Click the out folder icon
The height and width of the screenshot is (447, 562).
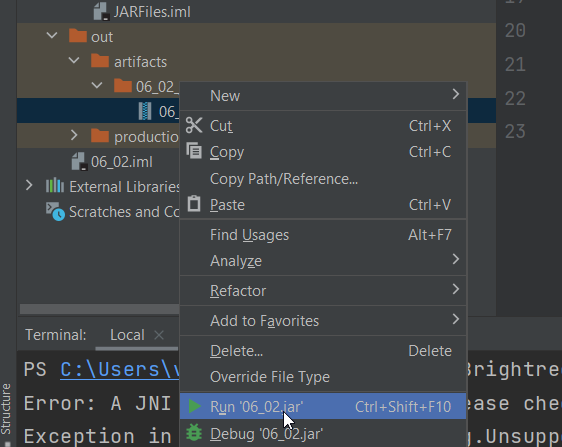click(x=78, y=36)
